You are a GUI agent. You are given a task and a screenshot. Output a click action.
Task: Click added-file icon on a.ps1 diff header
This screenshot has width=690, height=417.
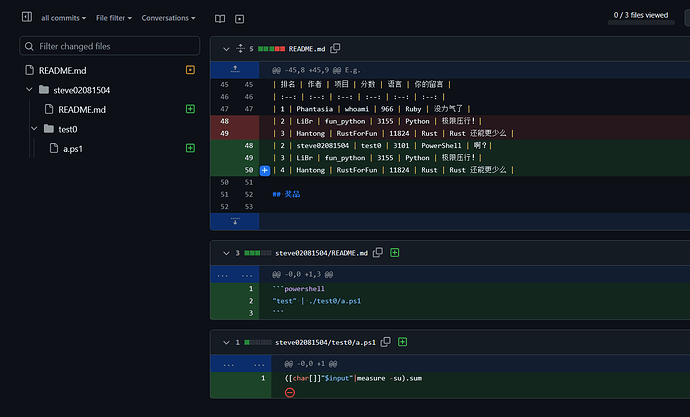click(x=403, y=342)
